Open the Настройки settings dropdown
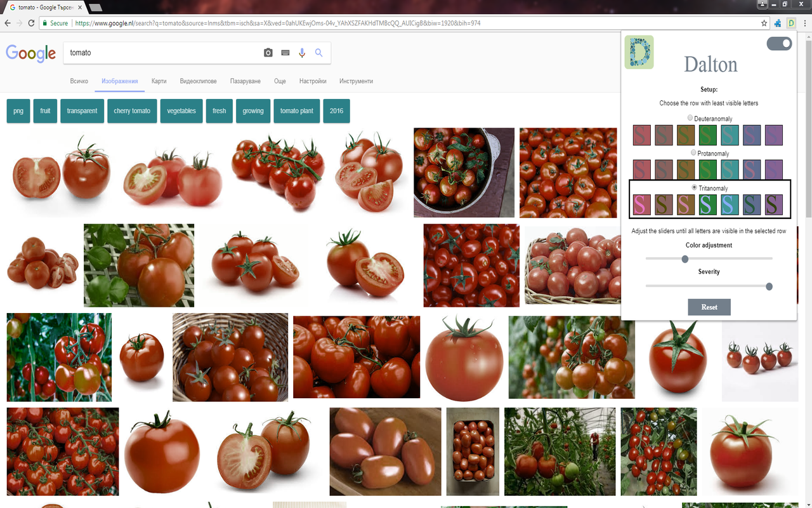812x508 pixels. point(313,81)
